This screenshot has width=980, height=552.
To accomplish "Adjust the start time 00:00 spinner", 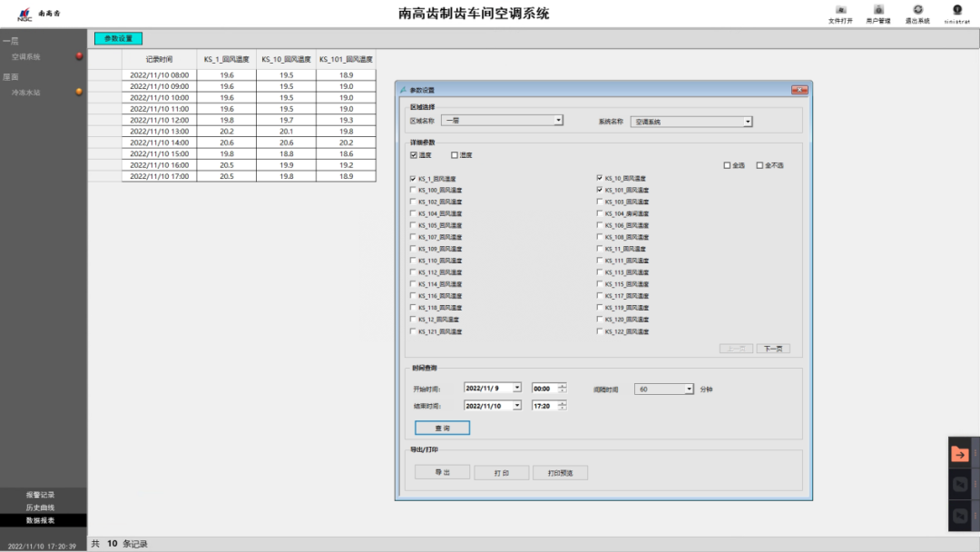I will point(563,389).
